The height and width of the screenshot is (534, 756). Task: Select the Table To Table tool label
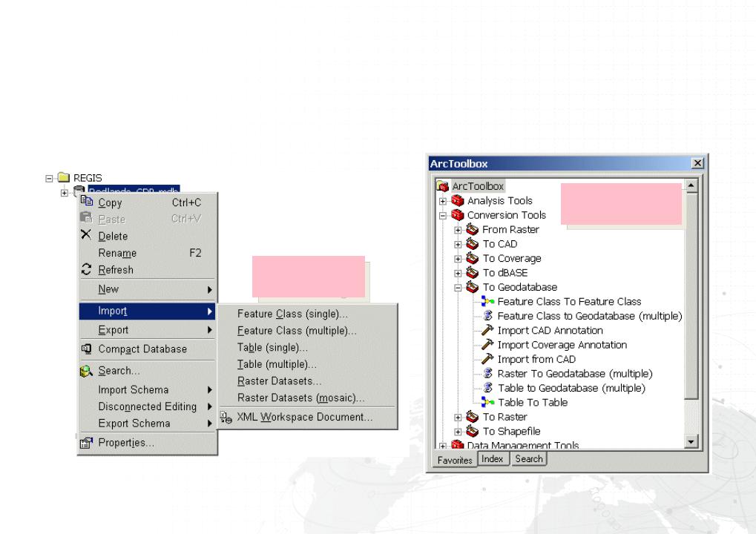pos(533,403)
